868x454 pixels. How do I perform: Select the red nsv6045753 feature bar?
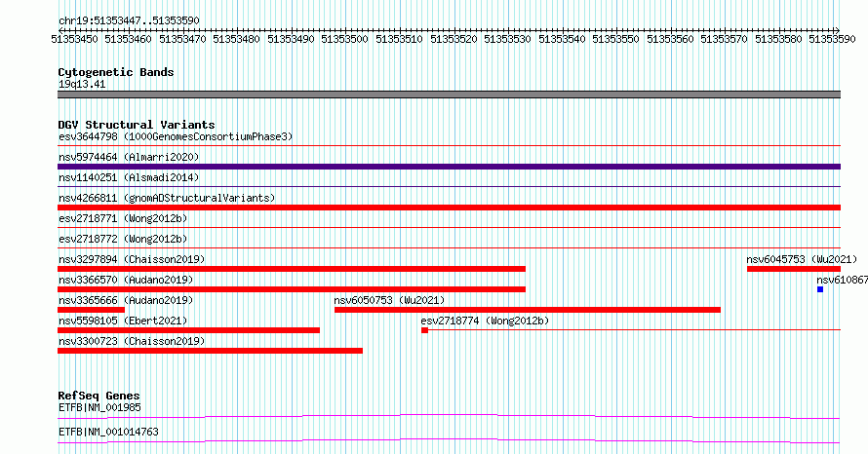tap(794, 269)
